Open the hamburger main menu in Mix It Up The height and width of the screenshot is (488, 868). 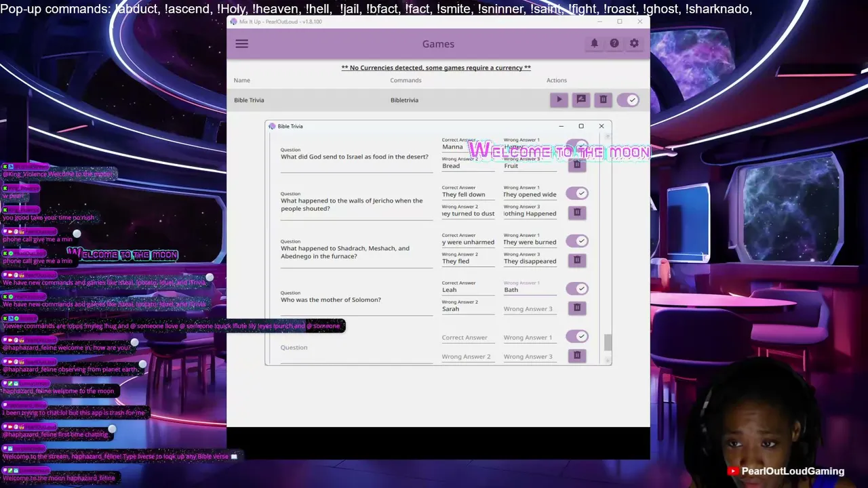pos(241,44)
